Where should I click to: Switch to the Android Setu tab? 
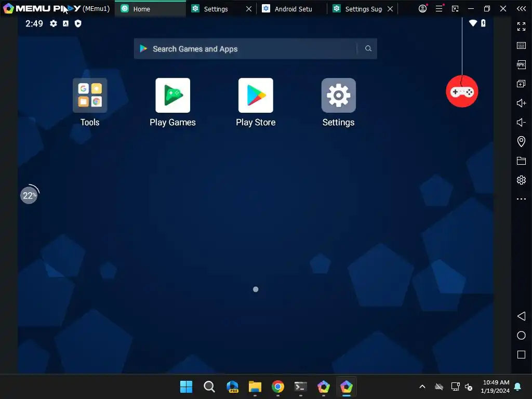coord(292,9)
